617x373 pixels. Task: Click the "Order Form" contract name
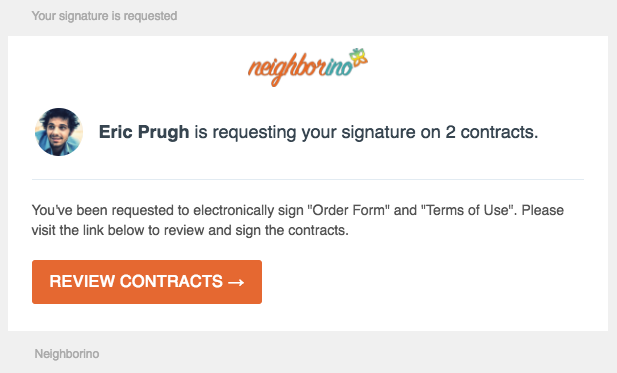pos(348,210)
